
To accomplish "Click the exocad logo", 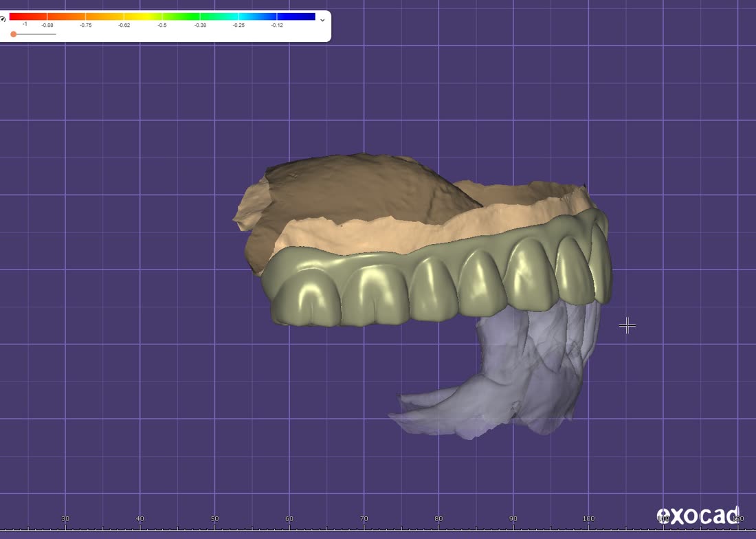I will (698, 515).
